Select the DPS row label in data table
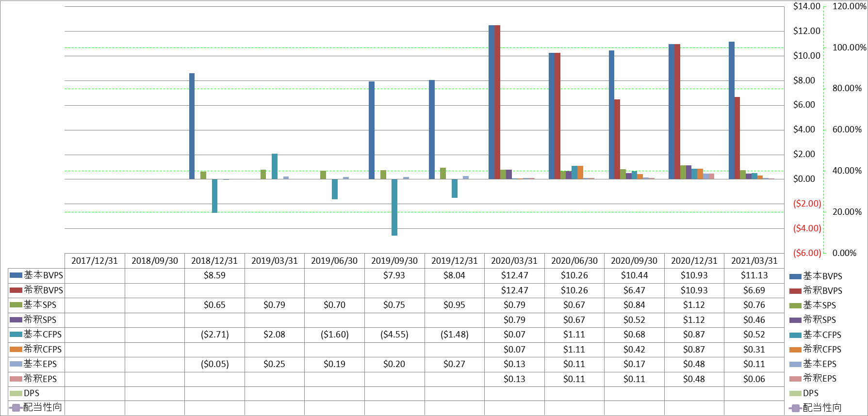This screenshot has width=868, height=416. pos(32,393)
